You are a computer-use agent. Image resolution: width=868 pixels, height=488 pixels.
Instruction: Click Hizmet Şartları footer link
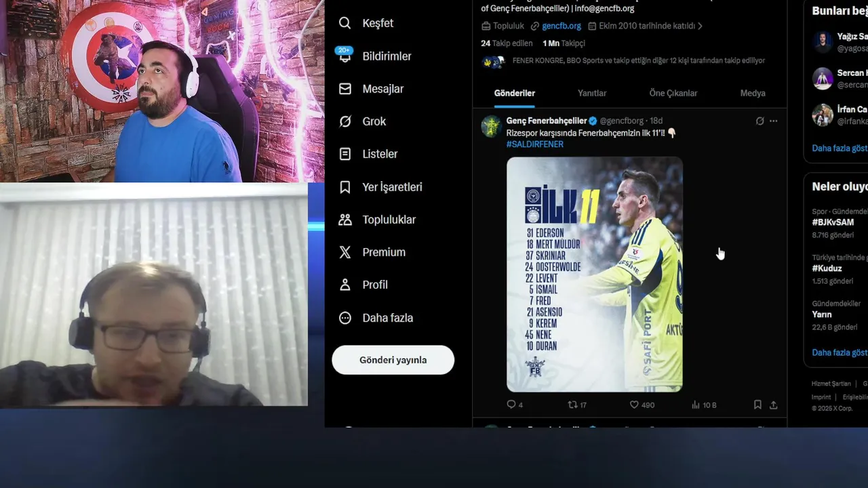[831, 384]
